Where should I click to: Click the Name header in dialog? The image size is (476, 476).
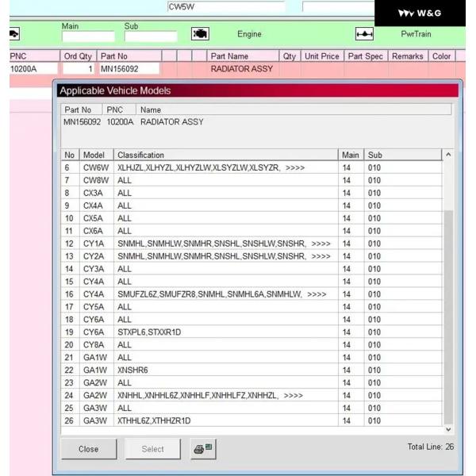point(294,109)
